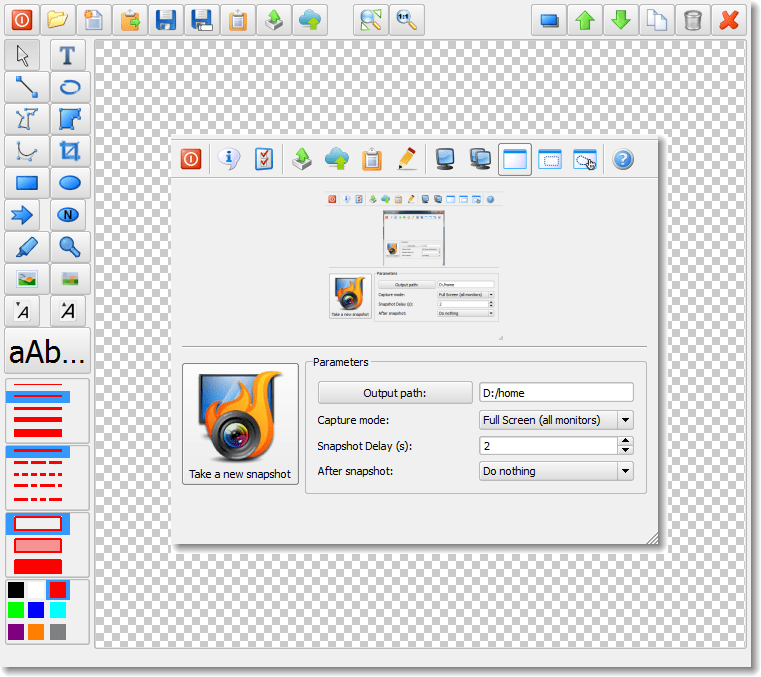Choose the numbered tag 'N' tool
Viewport: 761px width, 677px height.
point(69,215)
